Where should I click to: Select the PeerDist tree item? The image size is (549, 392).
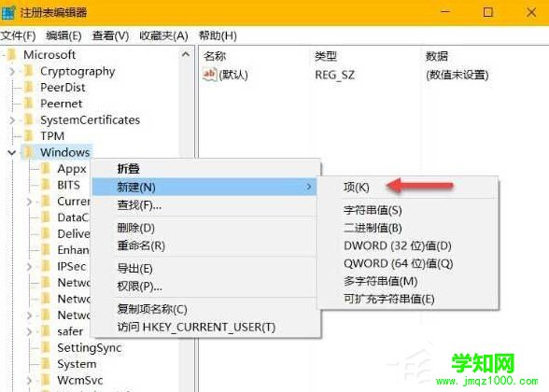pos(63,87)
